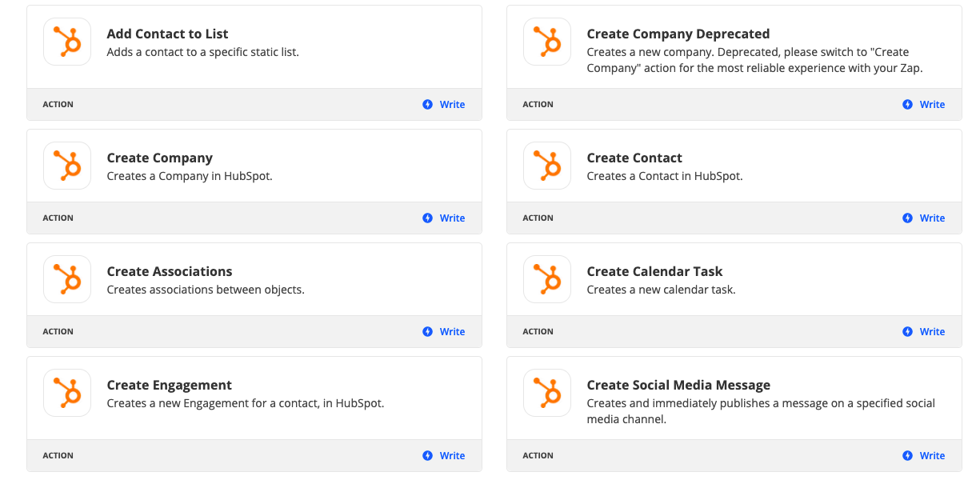Screen dimensions: 980x484
Task: Click the HubSpot icon on Create Associations card
Action: coord(67,279)
